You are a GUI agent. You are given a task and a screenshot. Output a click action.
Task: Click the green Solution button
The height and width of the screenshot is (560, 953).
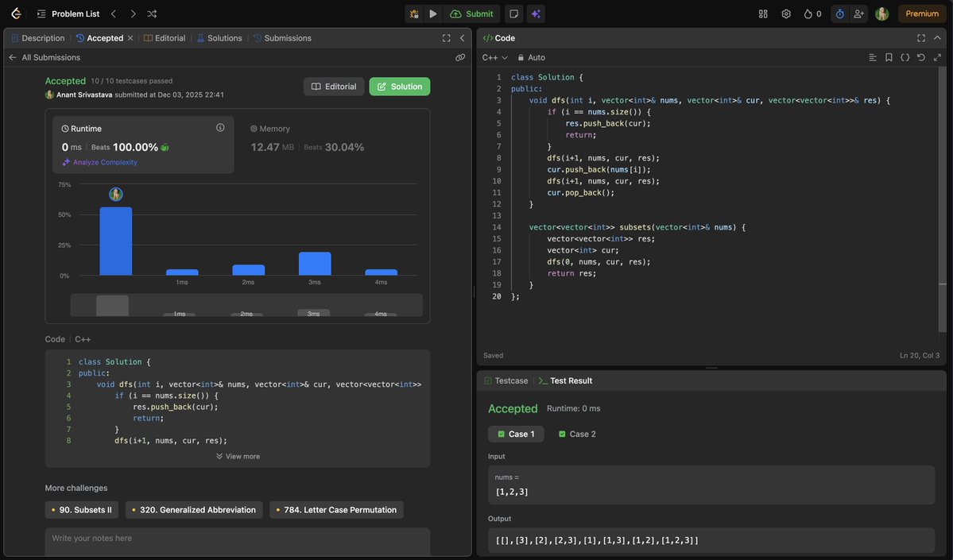pyautogui.click(x=399, y=87)
